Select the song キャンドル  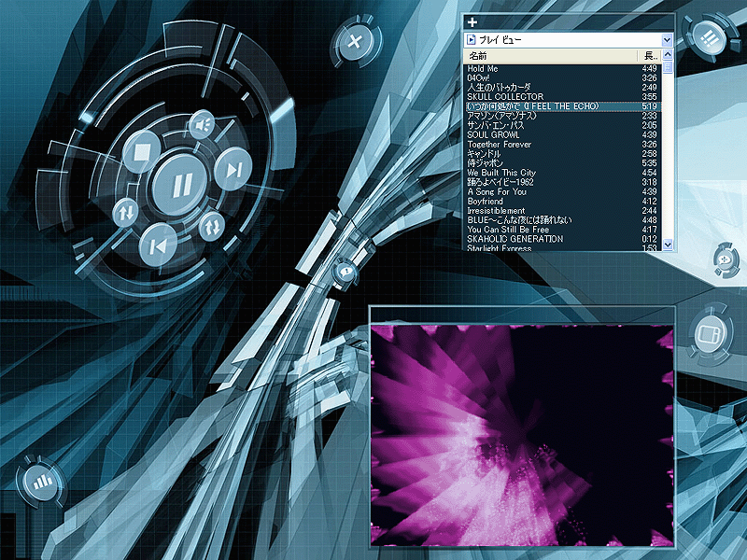(563, 154)
